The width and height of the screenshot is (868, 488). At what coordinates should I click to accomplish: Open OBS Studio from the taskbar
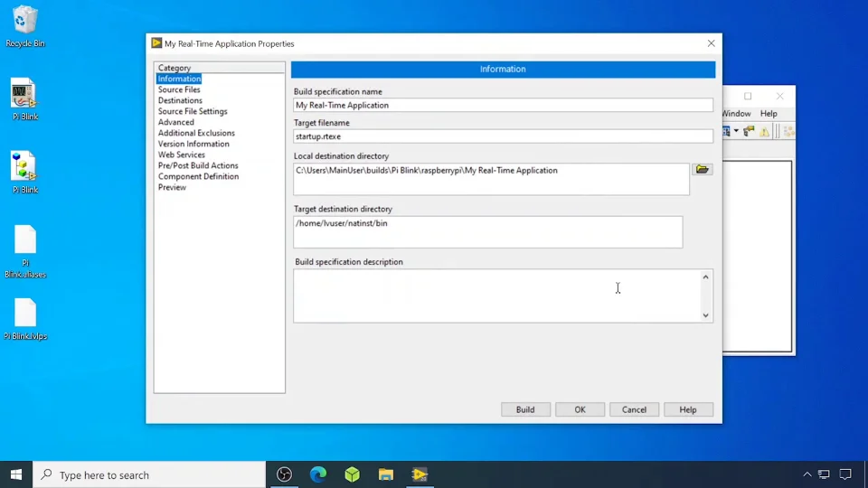point(285,474)
